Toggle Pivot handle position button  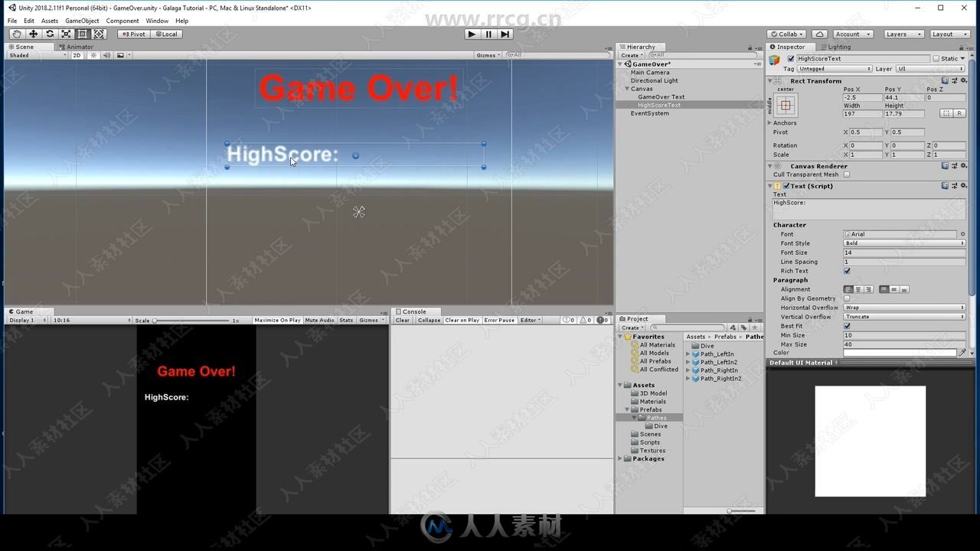tap(133, 34)
